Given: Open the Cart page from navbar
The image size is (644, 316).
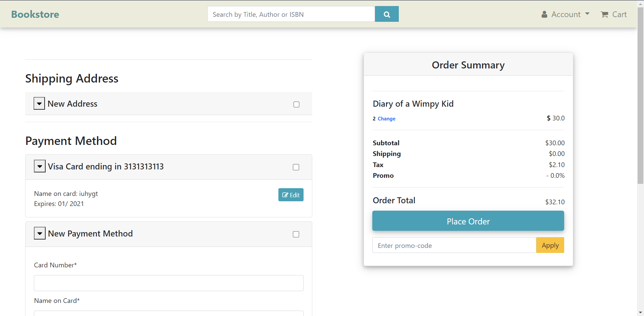Looking at the screenshot, I should (x=619, y=14).
